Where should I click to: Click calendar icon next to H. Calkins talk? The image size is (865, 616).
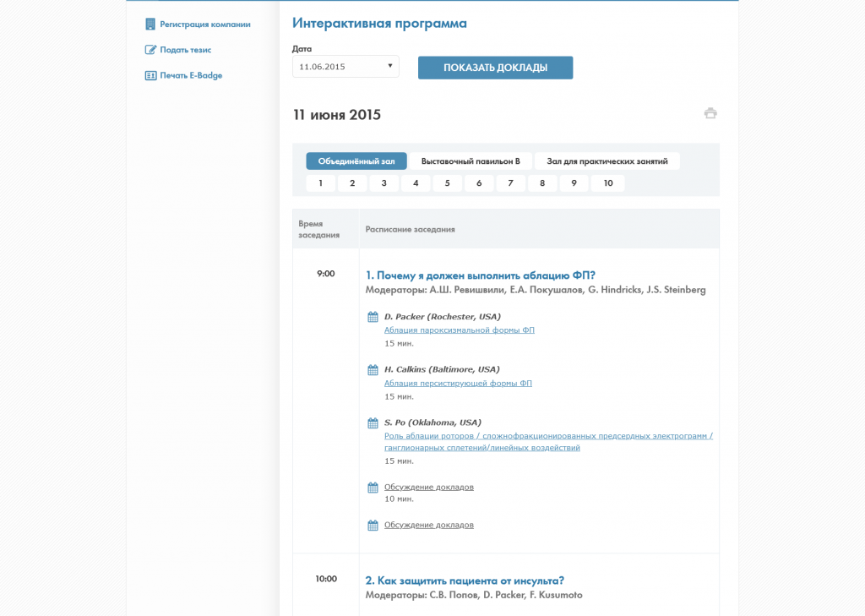click(373, 370)
